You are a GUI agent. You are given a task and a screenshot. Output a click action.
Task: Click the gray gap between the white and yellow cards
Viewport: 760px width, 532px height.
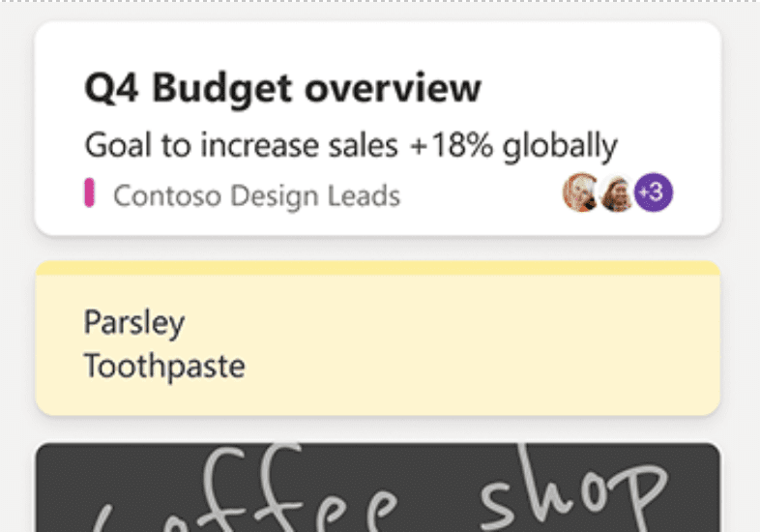[378, 249]
